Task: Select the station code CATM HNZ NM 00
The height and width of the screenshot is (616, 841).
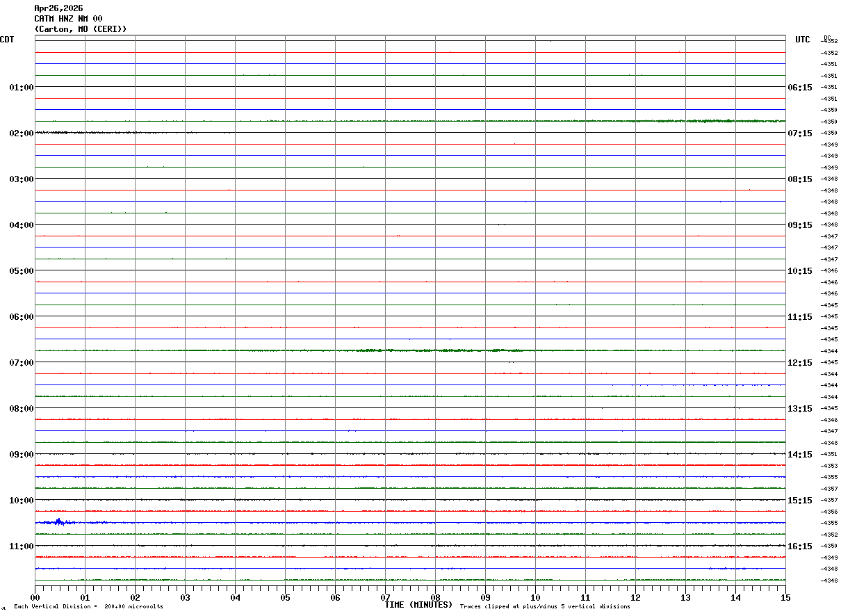Action: click(x=68, y=19)
